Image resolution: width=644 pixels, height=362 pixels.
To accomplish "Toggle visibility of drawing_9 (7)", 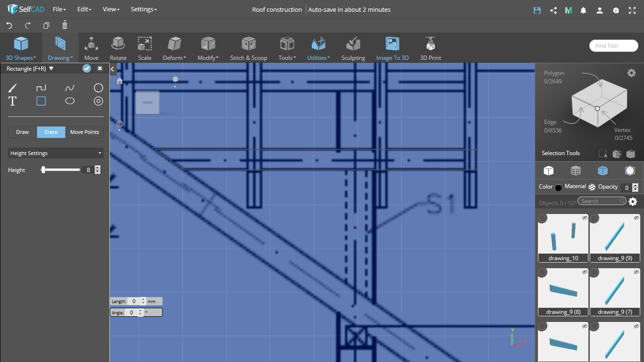I will 636,272.
